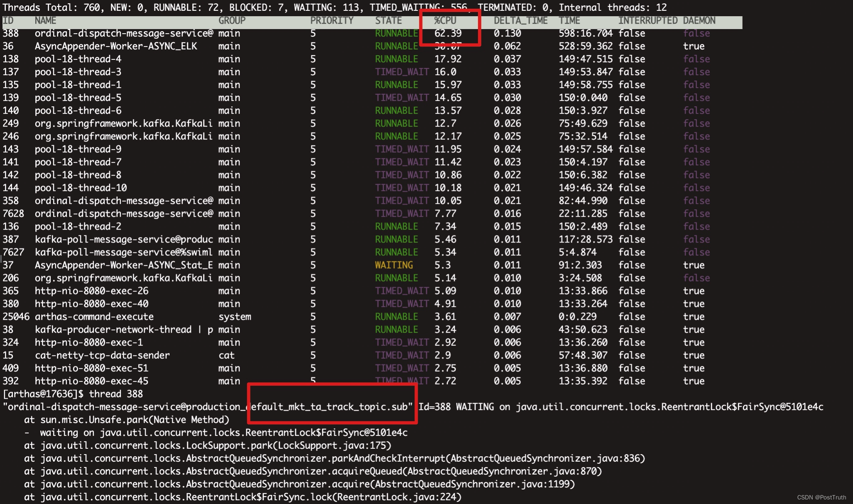This screenshot has width=853, height=504.
Task: Click time value 528:59.362
Action: (586, 46)
